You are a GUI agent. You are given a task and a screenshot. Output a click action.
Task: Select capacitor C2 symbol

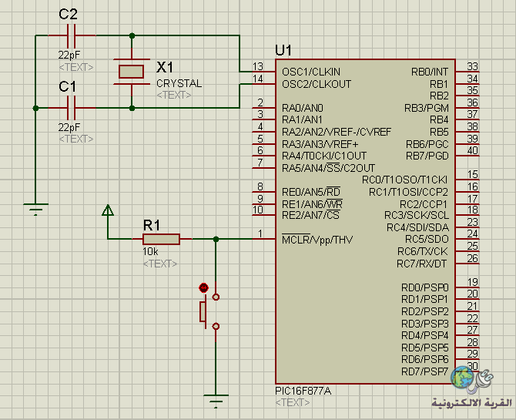[72, 35]
